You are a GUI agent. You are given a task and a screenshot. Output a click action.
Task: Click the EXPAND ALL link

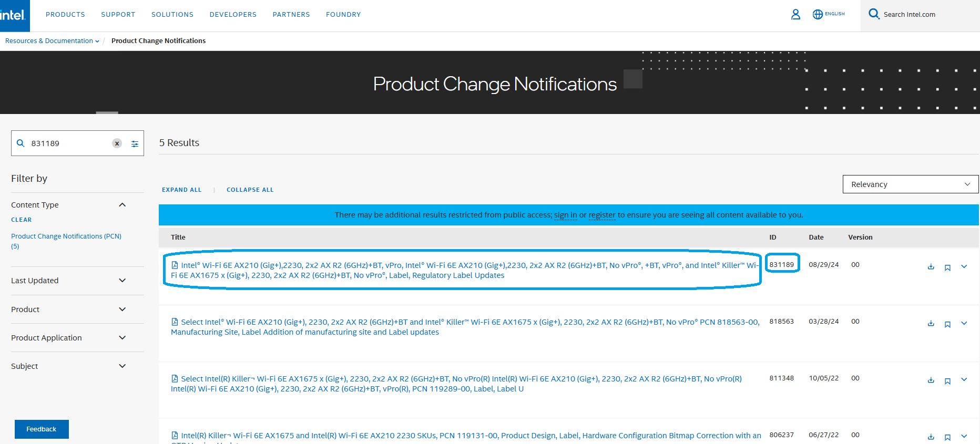click(x=182, y=190)
